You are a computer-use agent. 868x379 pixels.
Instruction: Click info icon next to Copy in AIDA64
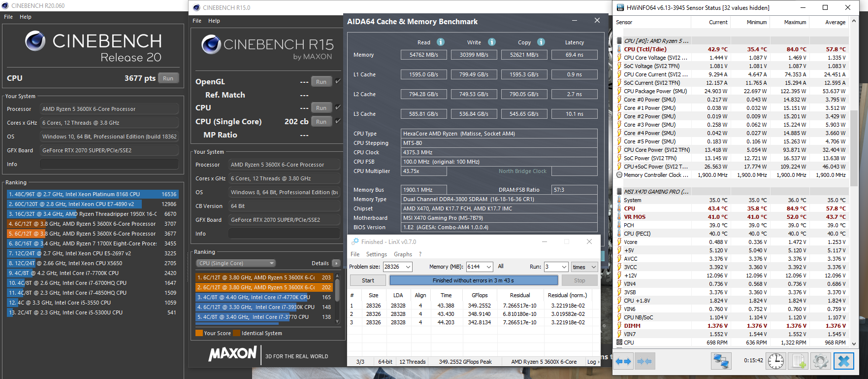[x=541, y=42]
